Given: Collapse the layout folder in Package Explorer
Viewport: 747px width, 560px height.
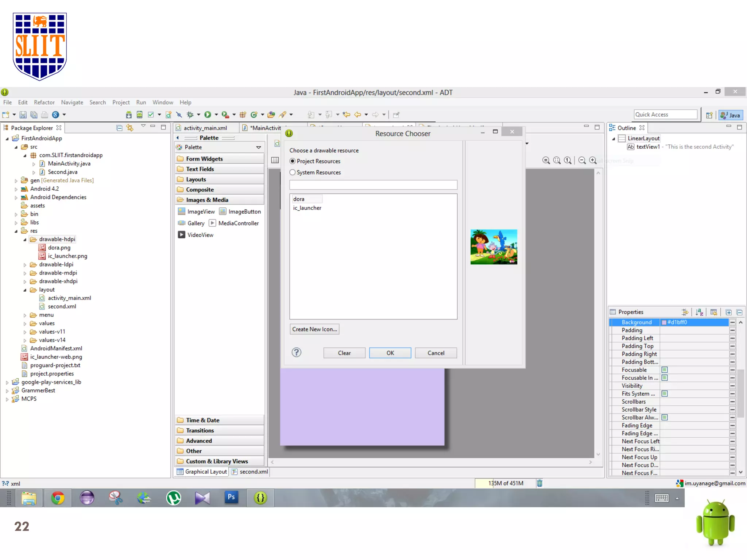Looking at the screenshot, I should (25, 290).
